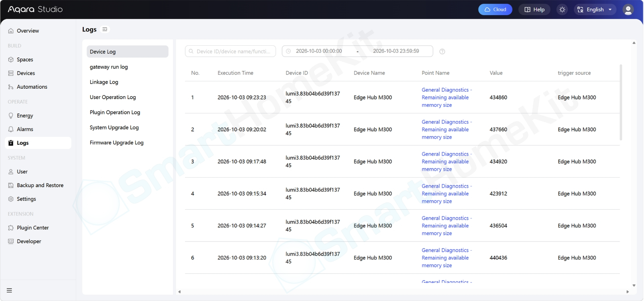
Task: Click the User person icon
Action: click(11, 172)
